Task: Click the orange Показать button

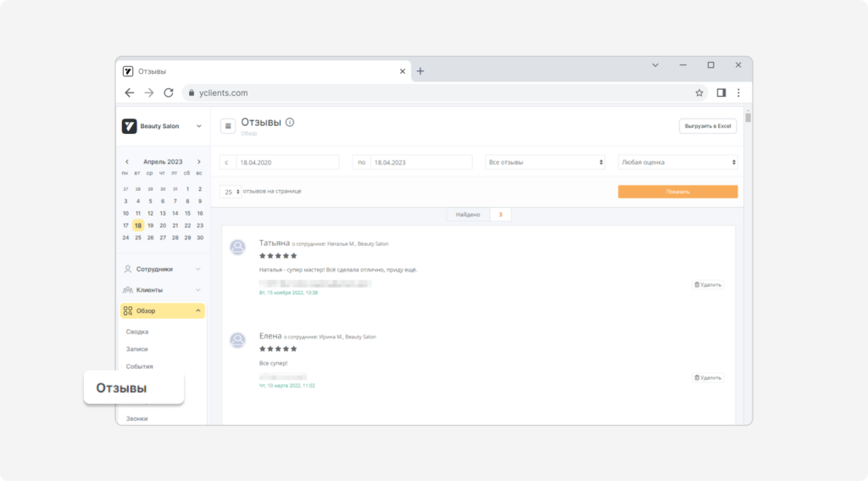Action: pyautogui.click(x=677, y=192)
